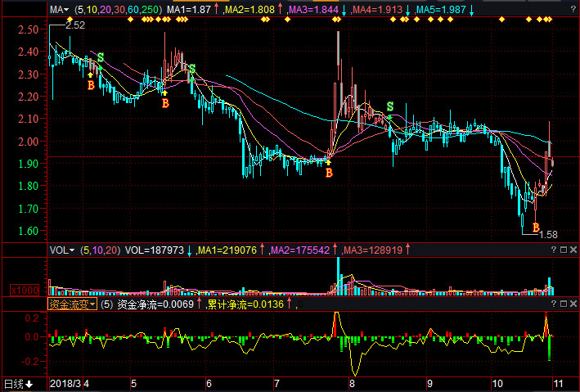Click the volume MA3=128919 label

[373, 250]
